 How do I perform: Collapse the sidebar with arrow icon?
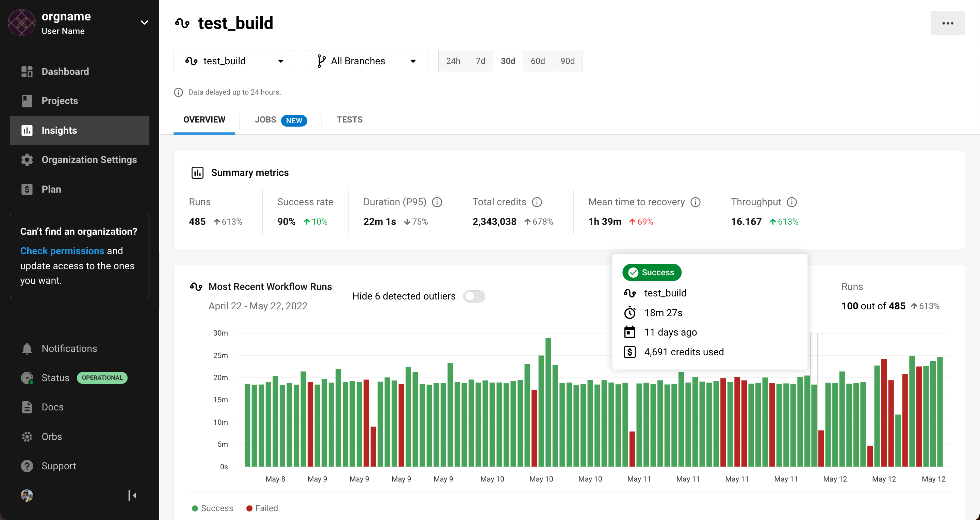(132, 495)
